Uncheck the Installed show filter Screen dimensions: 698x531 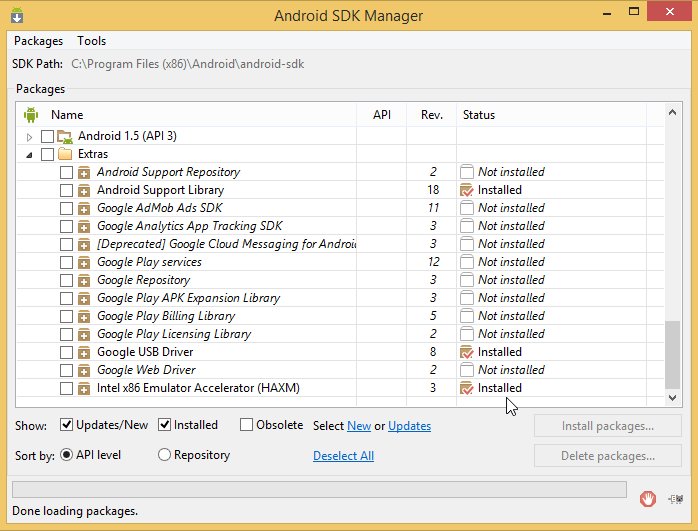point(164,425)
